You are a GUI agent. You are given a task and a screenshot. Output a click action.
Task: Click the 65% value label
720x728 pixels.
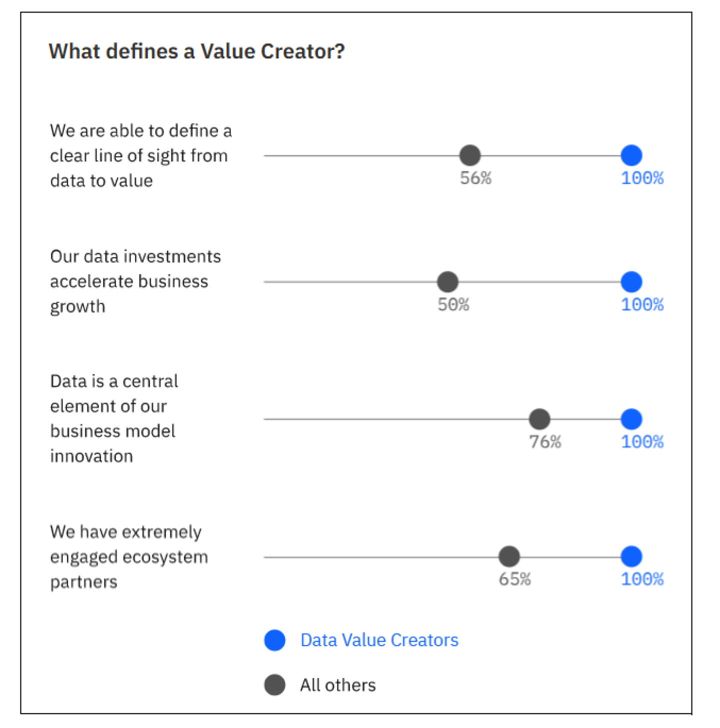514,580
